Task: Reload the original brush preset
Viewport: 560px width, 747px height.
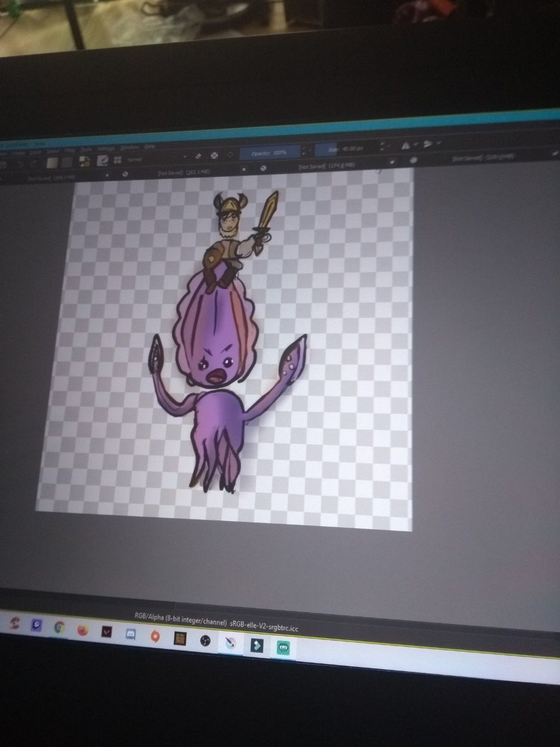Action: pos(230,155)
